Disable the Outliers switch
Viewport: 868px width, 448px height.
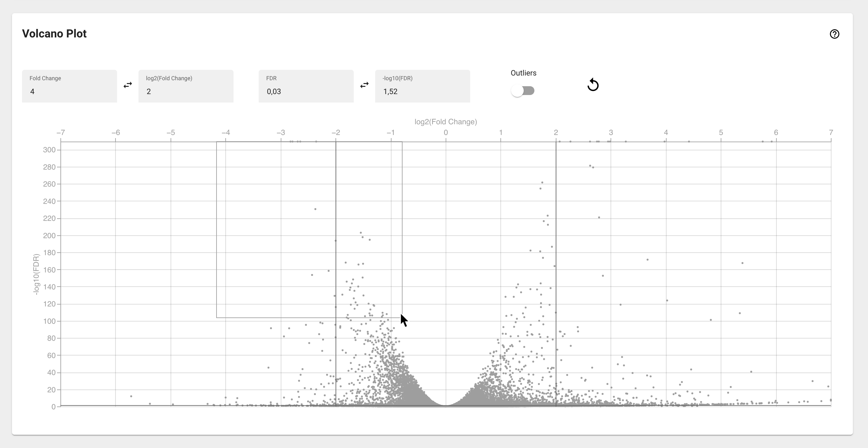(x=523, y=91)
